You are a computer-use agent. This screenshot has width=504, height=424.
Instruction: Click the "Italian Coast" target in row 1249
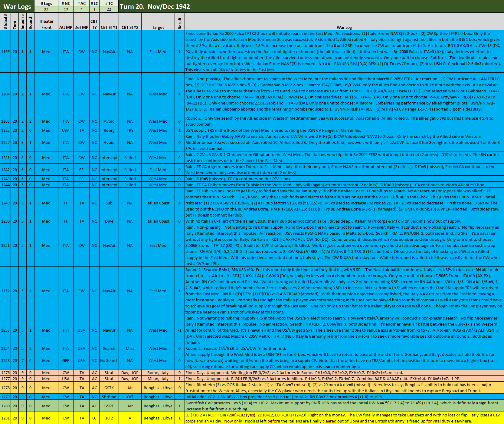tap(158, 203)
